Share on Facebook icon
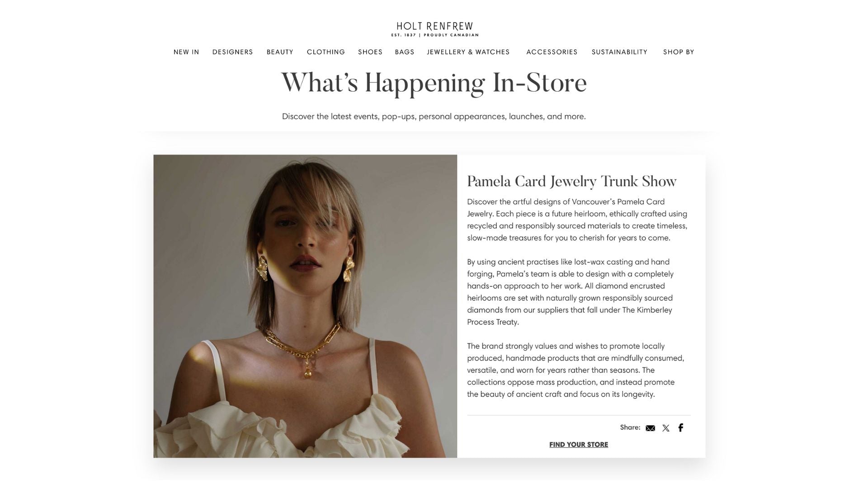Screen dimensions: 868x488 pyautogui.click(x=680, y=427)
